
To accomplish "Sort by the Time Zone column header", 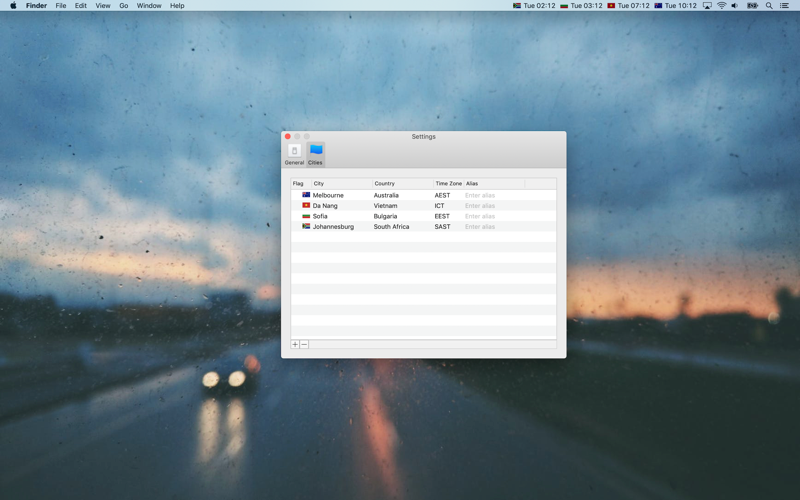I will pyautogui.click(x=448, y=183).
